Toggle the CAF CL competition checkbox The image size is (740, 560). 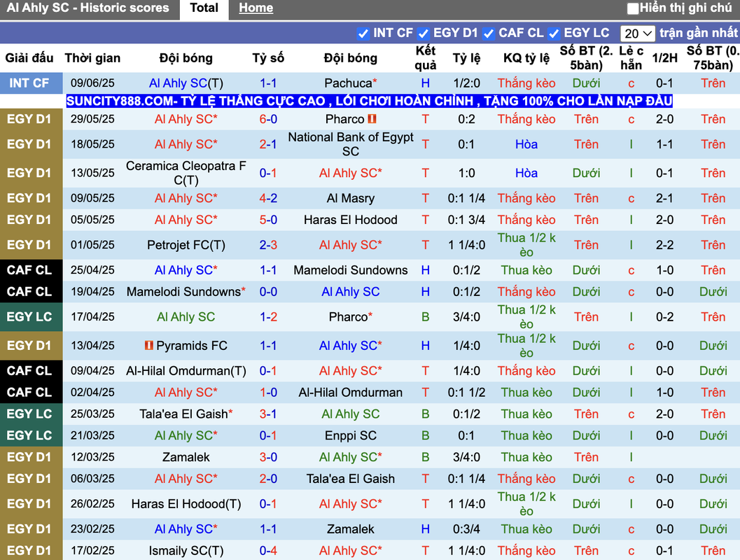coord(489,34)
